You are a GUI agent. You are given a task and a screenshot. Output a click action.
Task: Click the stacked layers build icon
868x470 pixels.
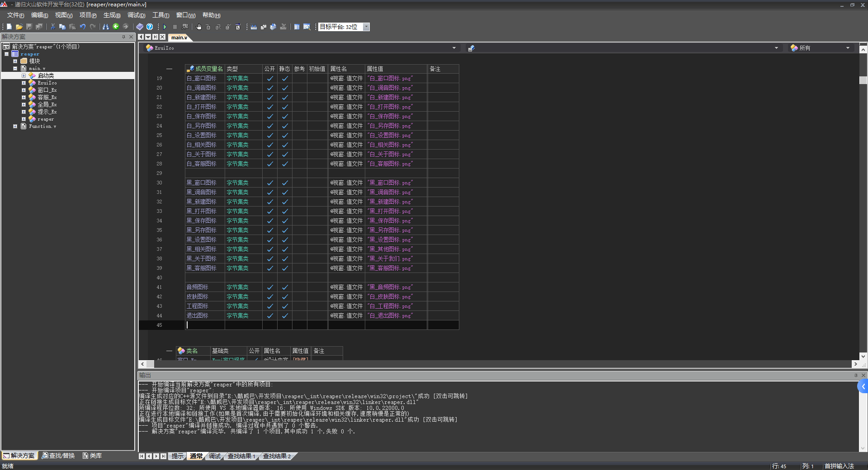273,27
